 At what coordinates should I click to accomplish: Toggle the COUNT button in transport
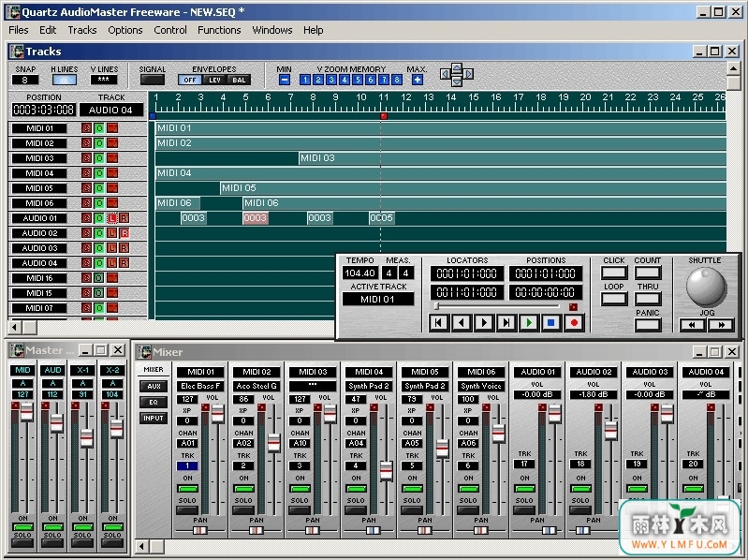(647, 273)
